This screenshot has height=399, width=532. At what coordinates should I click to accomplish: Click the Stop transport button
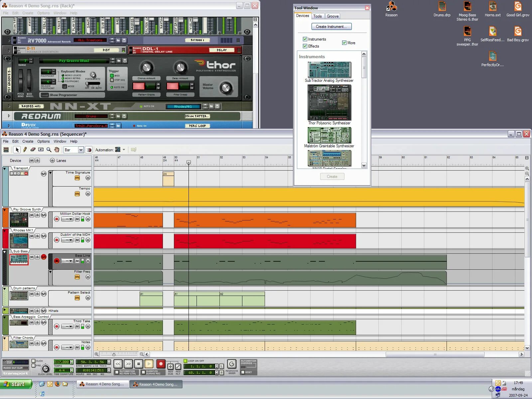[x=139, y=364]
